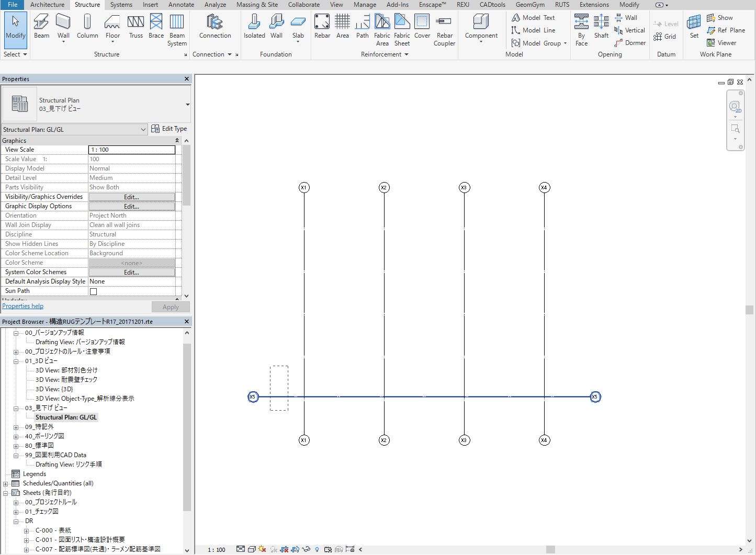
Task: Click Edit for Graphic Display Options
Action: click(132, 207)
